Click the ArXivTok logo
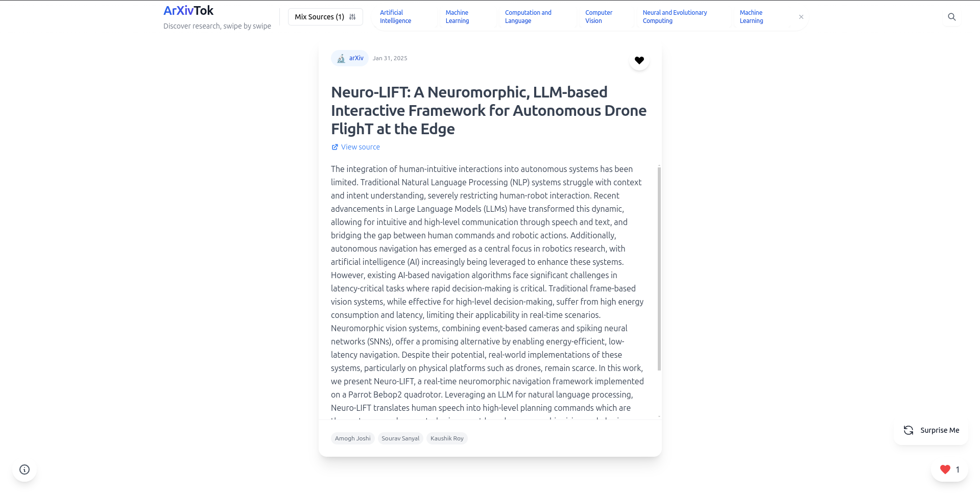Viewport: 980px width, 494px height. 188,11
